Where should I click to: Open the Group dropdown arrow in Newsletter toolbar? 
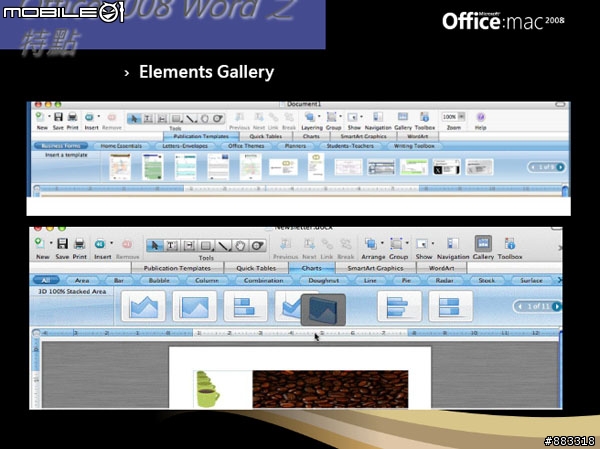(407, 243)
